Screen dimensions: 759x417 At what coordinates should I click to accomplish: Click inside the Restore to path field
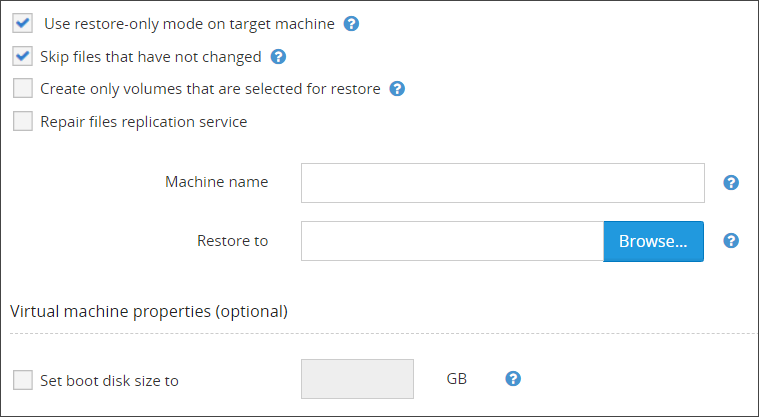452,241
